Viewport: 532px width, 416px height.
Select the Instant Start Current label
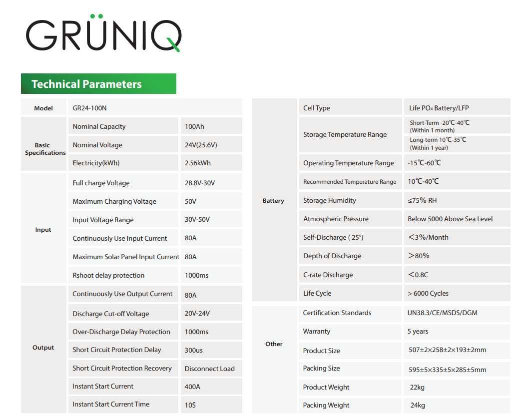(103, 386)
